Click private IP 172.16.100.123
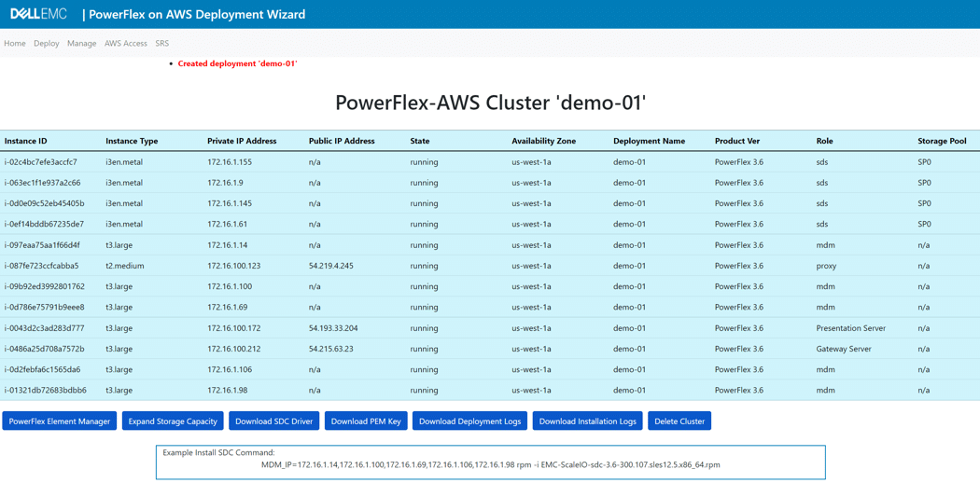Image resolution: width=980 pixels, height=483 pixels. [x=233, y=266]
